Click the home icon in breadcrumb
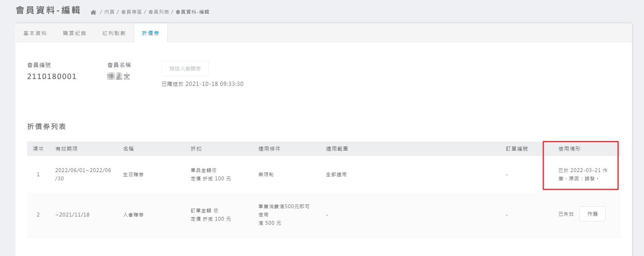 [94, 12]
